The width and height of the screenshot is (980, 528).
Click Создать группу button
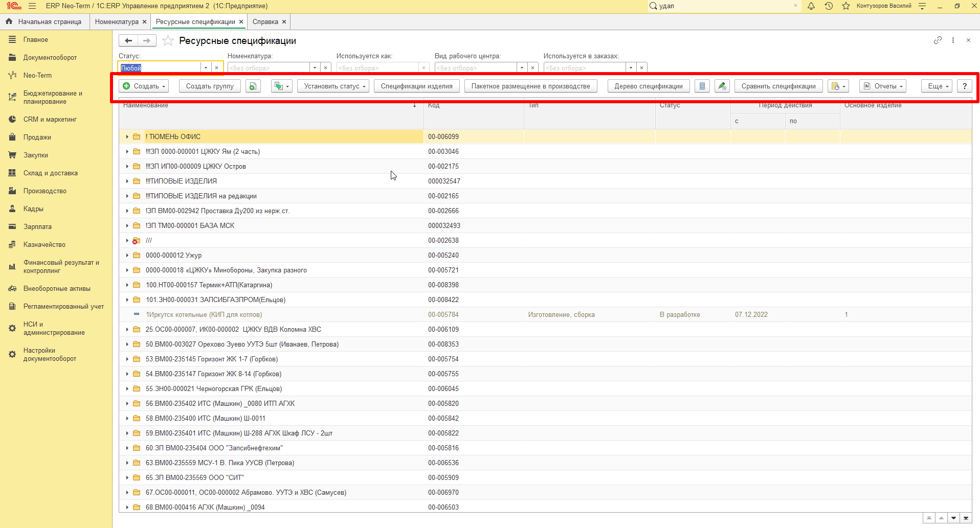pos(210,86)
